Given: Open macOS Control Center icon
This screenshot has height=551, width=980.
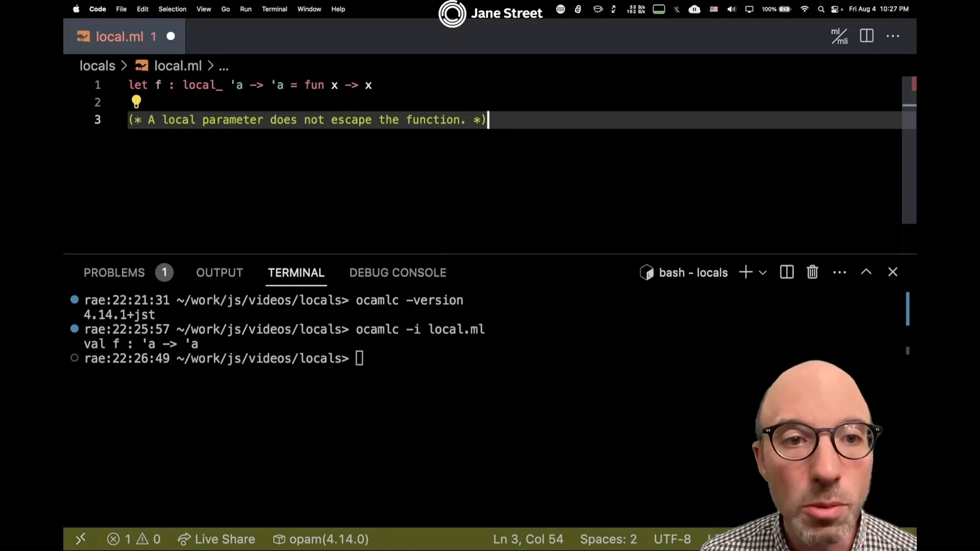Looking at the screenshot, I should click(x=836, y=9).
